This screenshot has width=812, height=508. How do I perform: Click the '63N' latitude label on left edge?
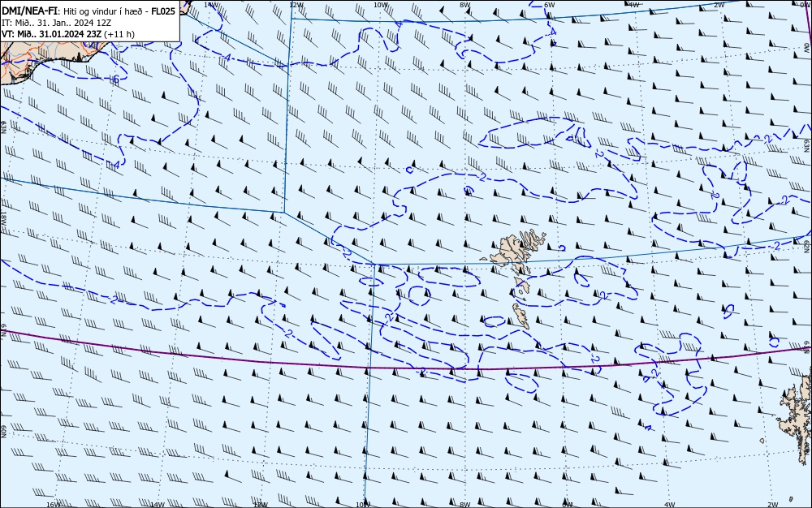pyautogui.click(x=3, y=127)
